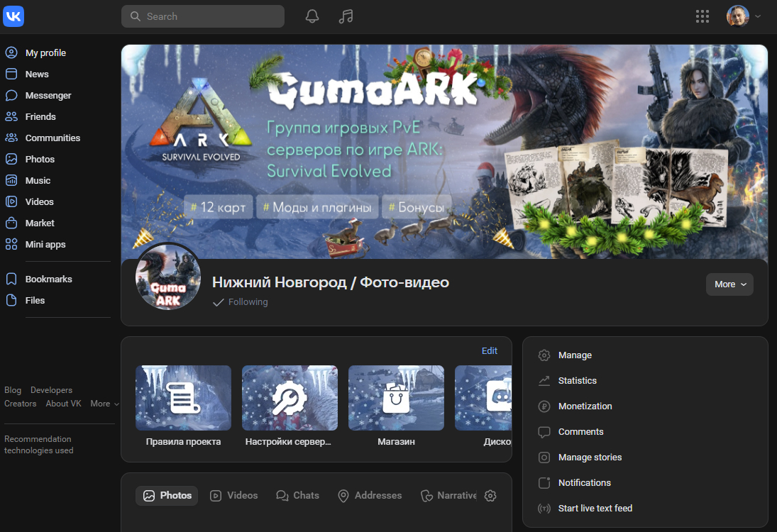Viewport: 777px width, 532px height.
Task: Open tab settings gear icon
Action: [x=490, y=495]
